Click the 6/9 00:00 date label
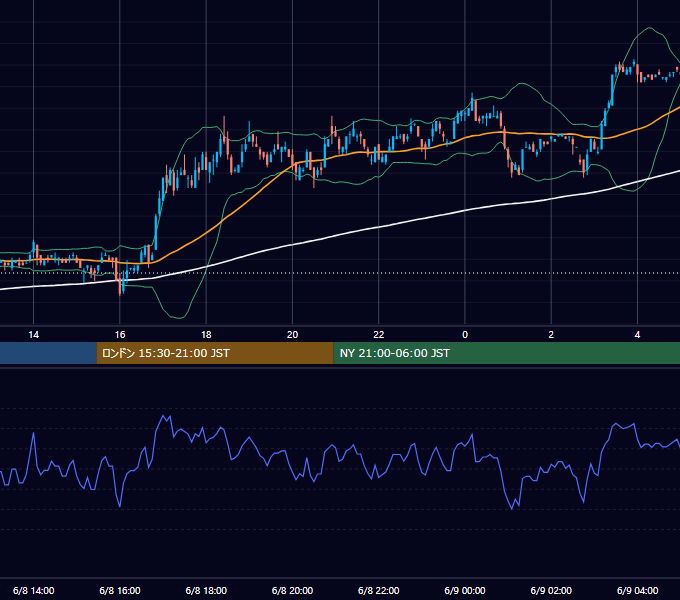This screenshot has height=600, width=680. coord(465,590)
